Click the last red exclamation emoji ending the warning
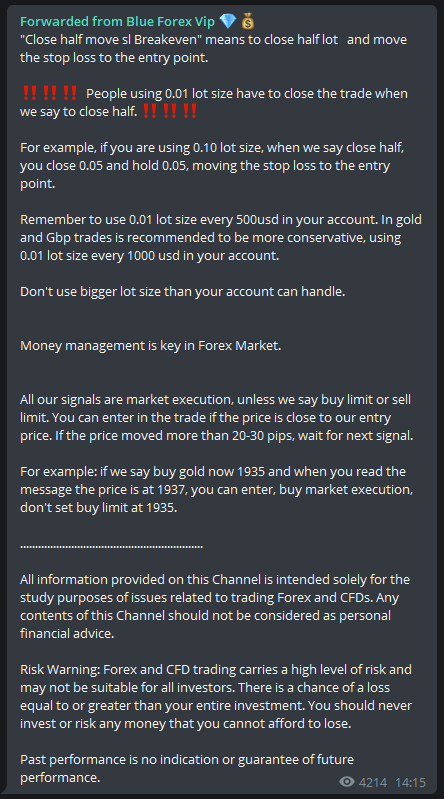The width and height of the screenshot is (444, 799). (190, 112)
